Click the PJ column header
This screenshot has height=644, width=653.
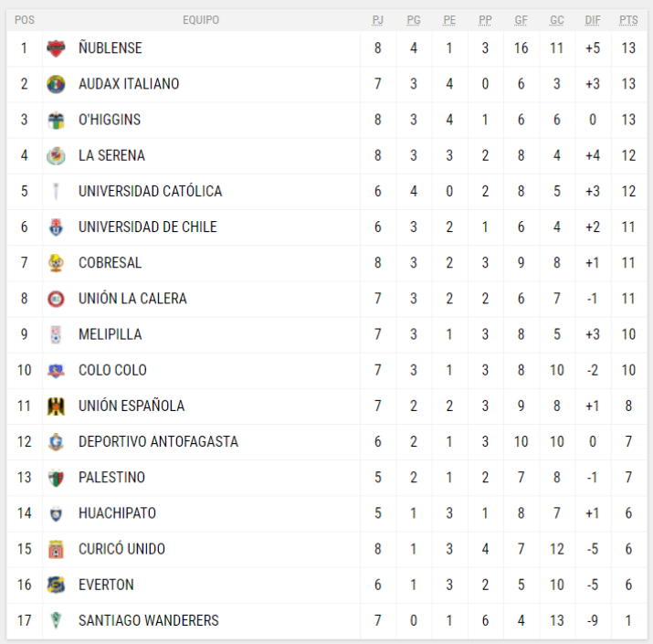[x=378, y=20]
